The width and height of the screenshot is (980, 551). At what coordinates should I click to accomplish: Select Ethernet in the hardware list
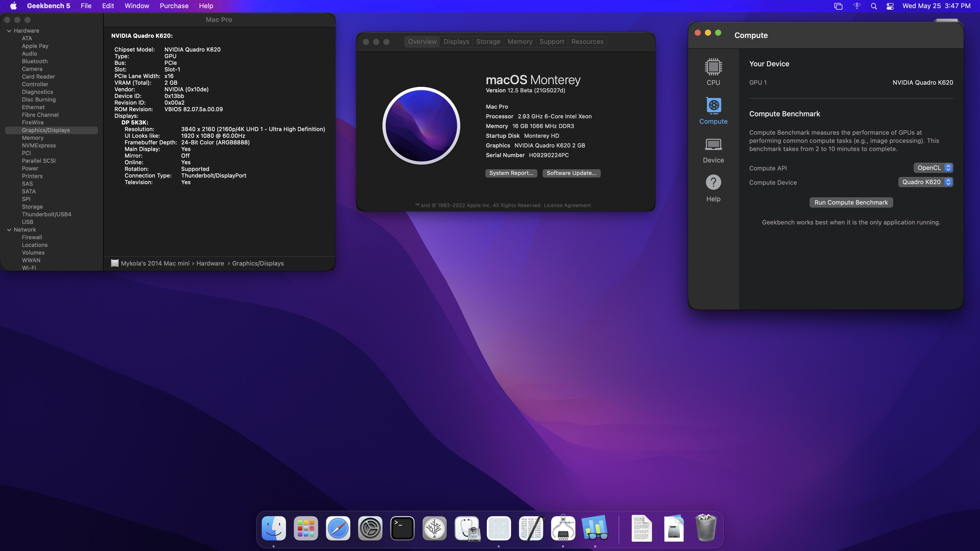[x=33, y=107]
